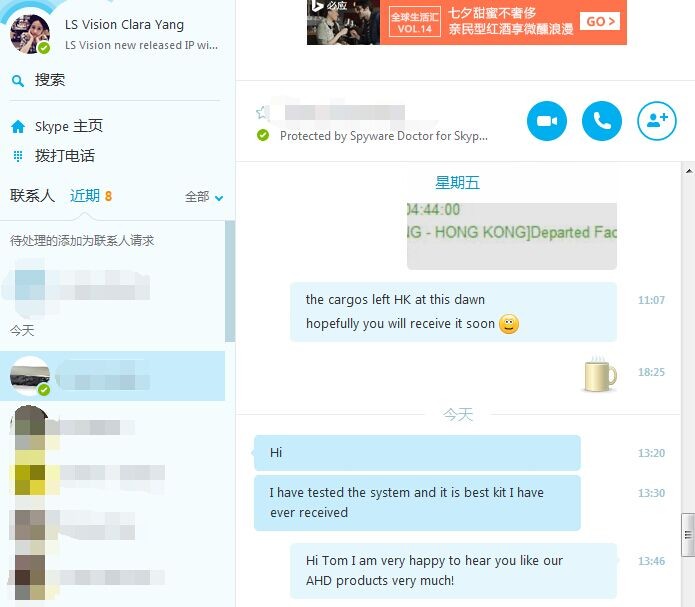Screen dimensions: 695x607
Task: Expand the 全部 filter dropdown
Action: 204,197
